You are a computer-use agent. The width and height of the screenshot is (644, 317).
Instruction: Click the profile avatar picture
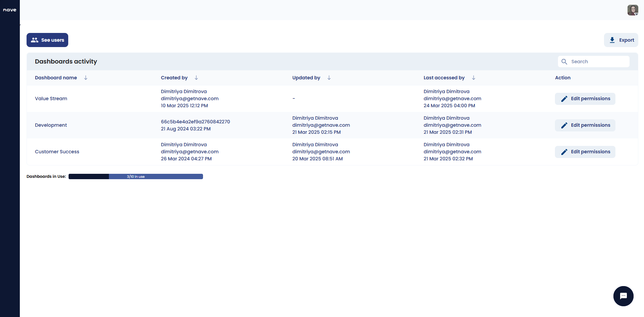point(632,10)
